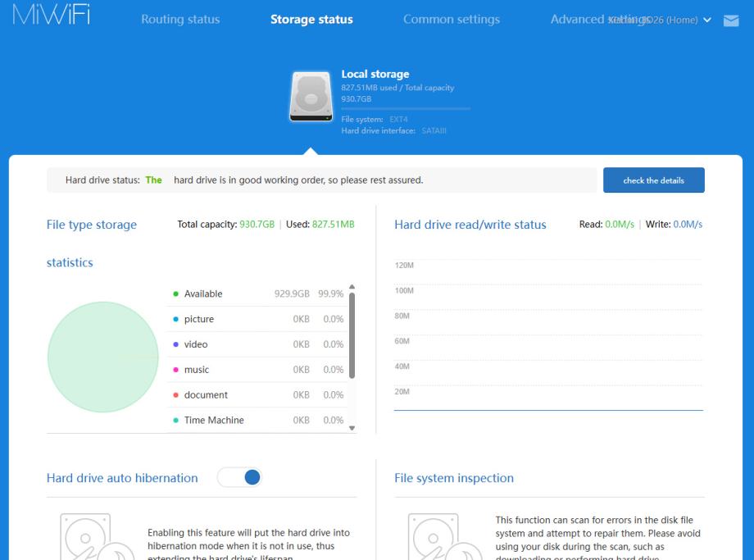Screen dimensions: 754x560
Task: Open Routing status tab
Action: coord(180,19)
